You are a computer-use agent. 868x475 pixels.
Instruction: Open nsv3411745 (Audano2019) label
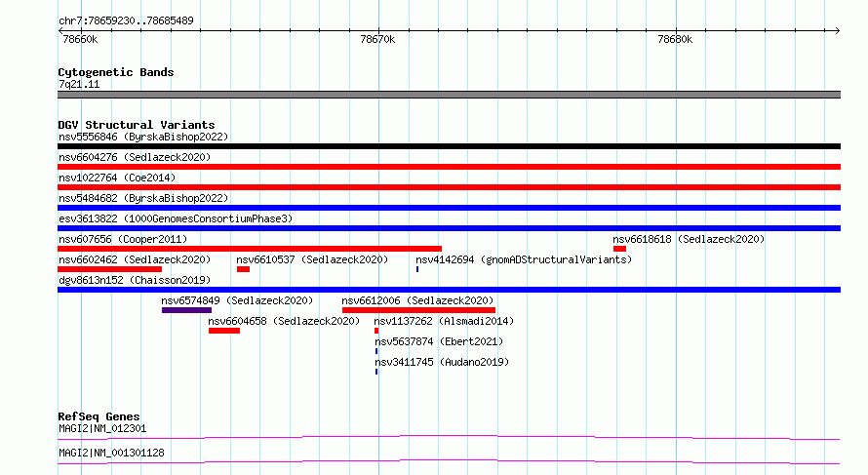[442, 362]
